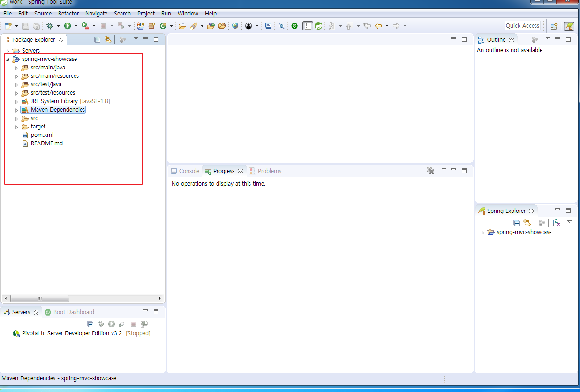Open the web browser globe icon
580x392 pixels.
point(235,26)
